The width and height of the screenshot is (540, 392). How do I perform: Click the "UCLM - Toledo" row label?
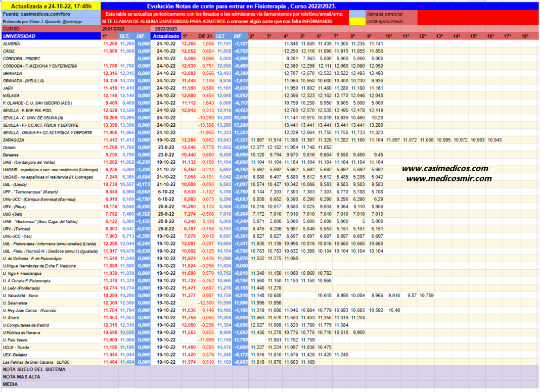tap(16, 348)
